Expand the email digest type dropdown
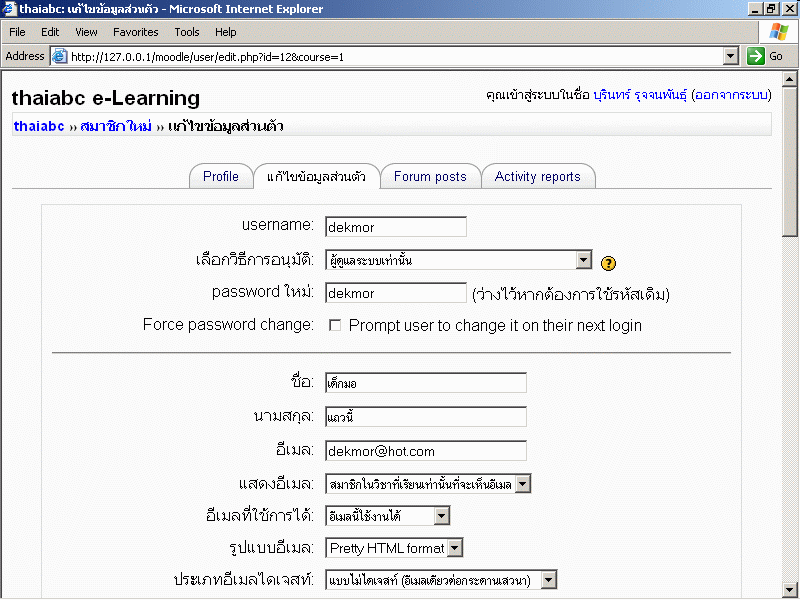800x600 pixels. click(548, 580)
